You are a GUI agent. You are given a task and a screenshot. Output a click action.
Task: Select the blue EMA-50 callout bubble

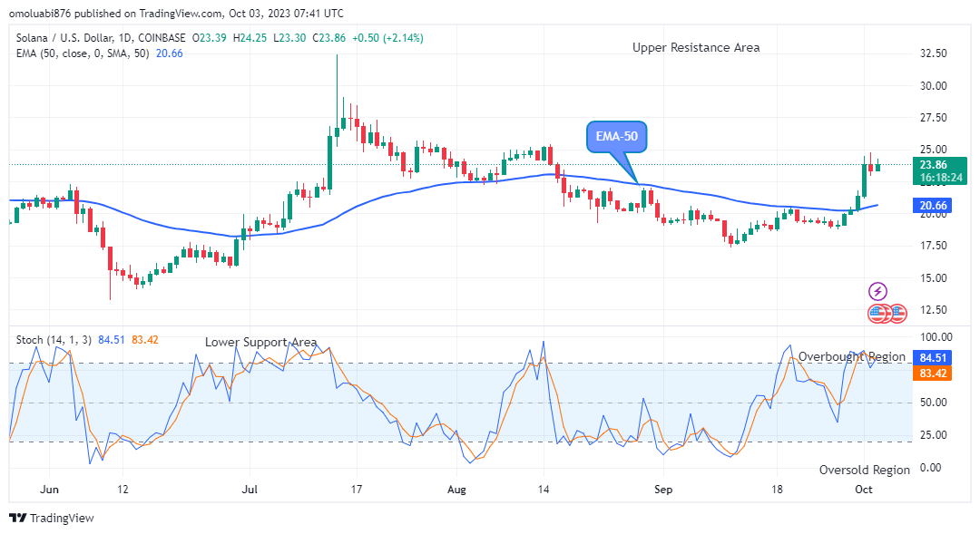[617, 138]
